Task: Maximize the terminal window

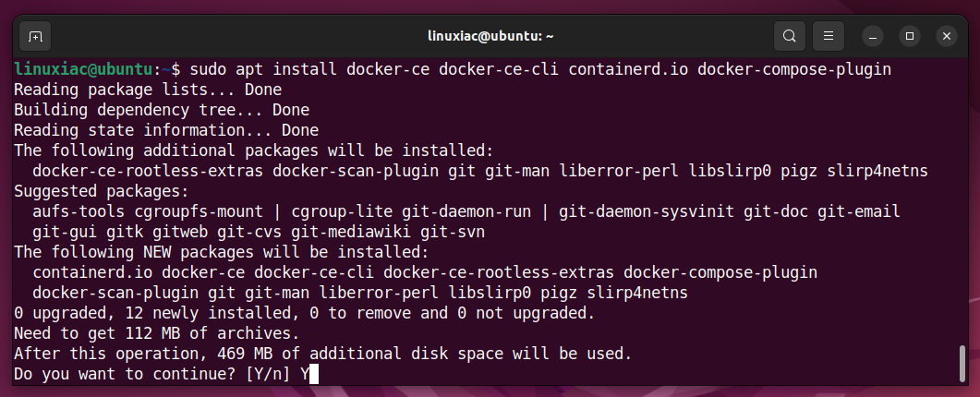Action: click(910, 36)
